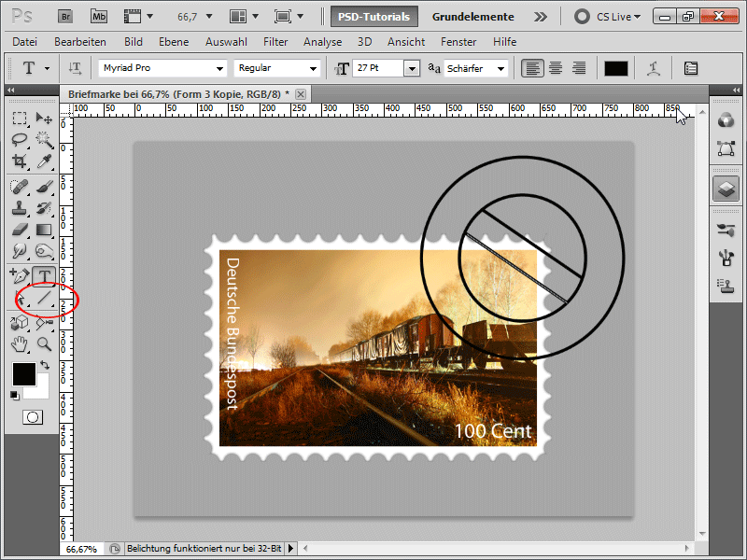Select the Crop tool
The image size is (747, 560).
click(20, 161)
